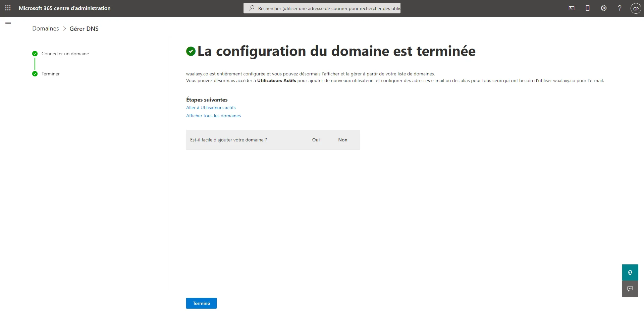The height and width of the screenshot is (314, 644).
Task: Click Microsoft 365 centre d'administration title
Action: pyautogui.click(x=65, y=8)
